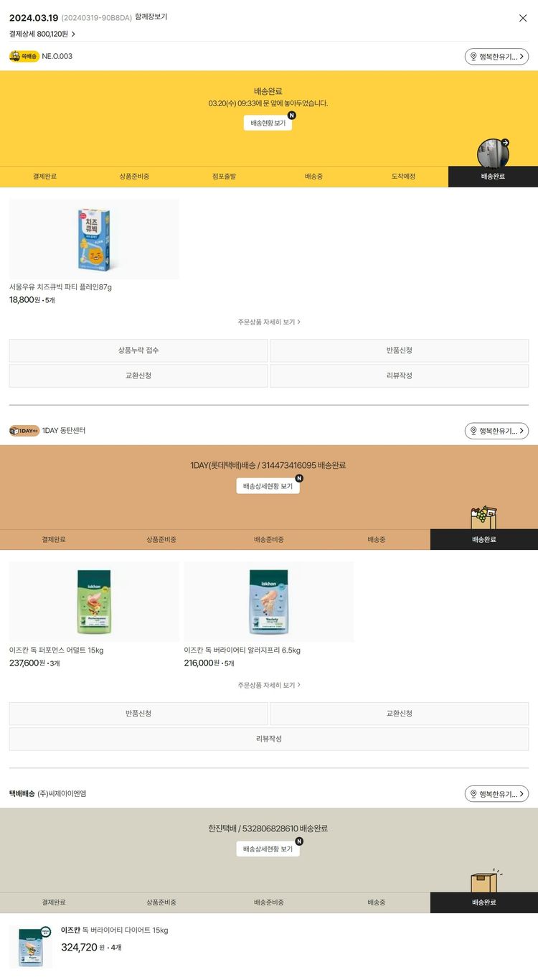Open 서울우유 치즈큐빅 product image
538x980 pixels.
(94, 239)
